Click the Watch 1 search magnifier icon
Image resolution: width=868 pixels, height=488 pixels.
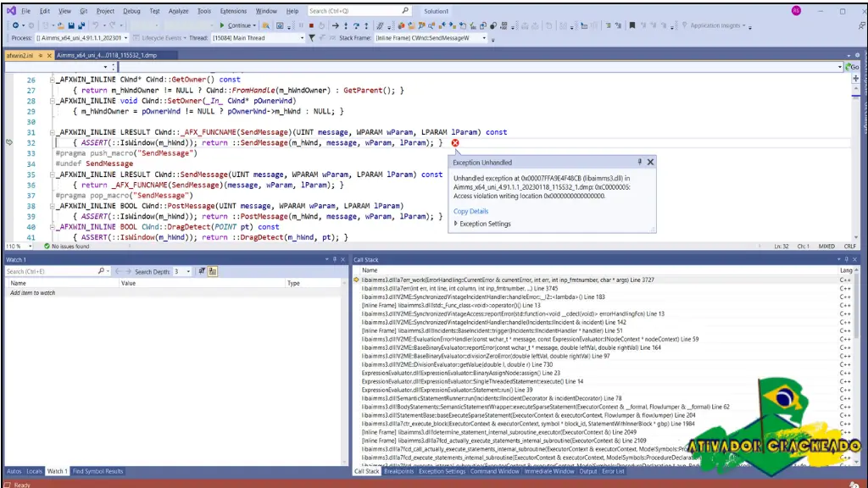(x=101, y=271)
